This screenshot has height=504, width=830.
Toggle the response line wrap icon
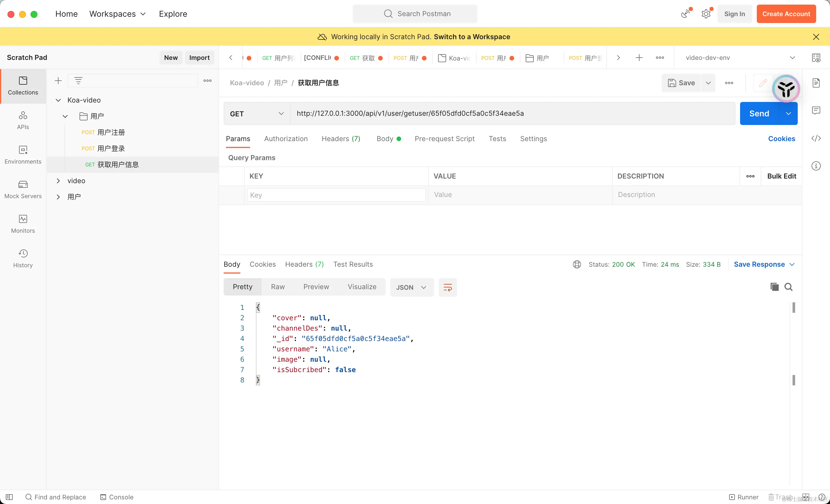[447, 287]
